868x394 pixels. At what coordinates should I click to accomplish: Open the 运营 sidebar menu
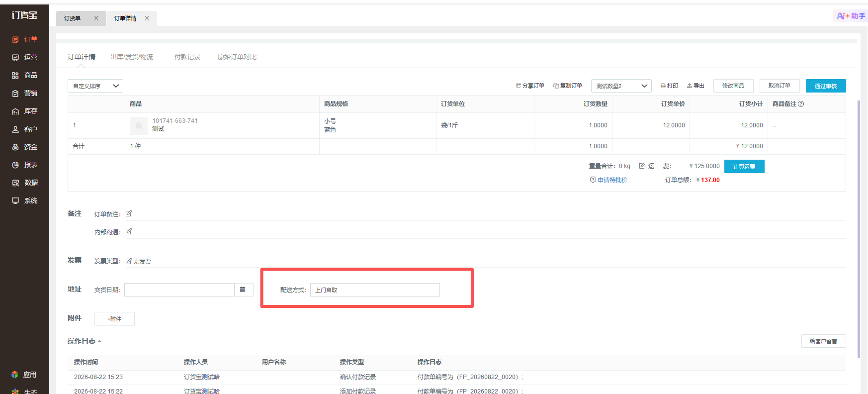point(24,57)
